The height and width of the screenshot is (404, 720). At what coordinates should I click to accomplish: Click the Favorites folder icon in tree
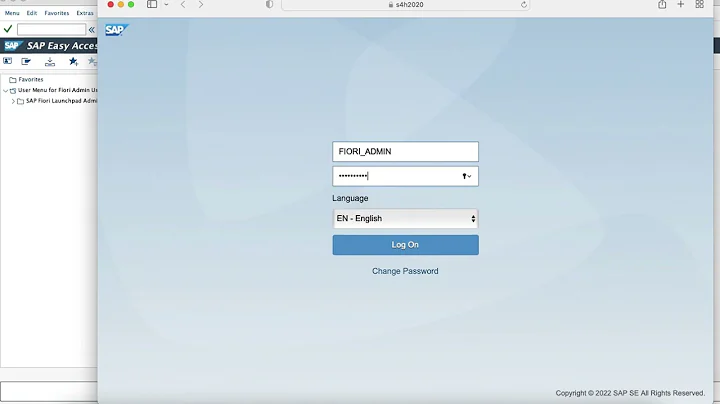tap(13, 80)
